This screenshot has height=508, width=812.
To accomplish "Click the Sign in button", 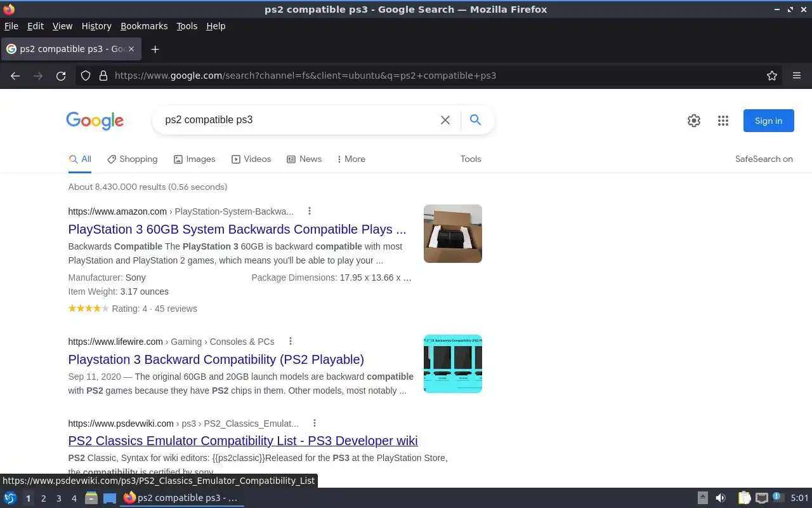I will tap(769, 121).
